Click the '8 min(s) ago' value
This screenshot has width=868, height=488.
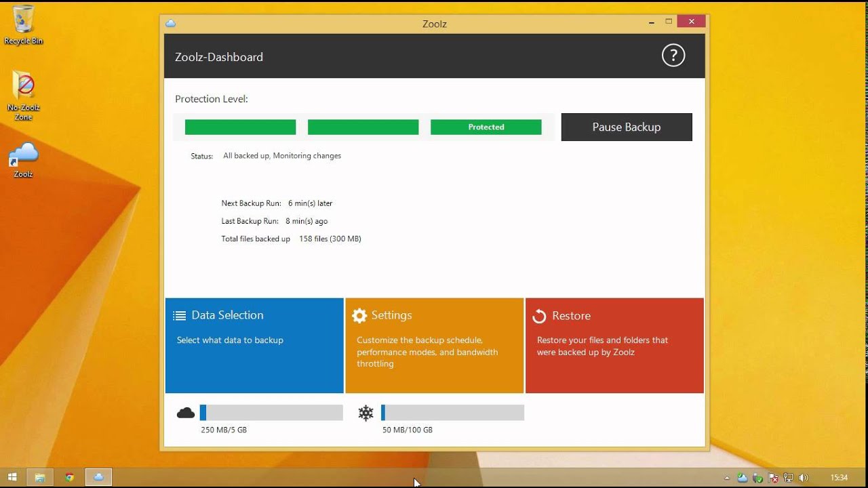(307, 221)
